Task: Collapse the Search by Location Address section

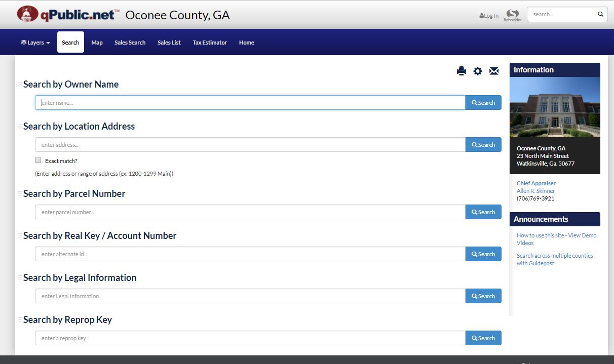Action: 20,126
